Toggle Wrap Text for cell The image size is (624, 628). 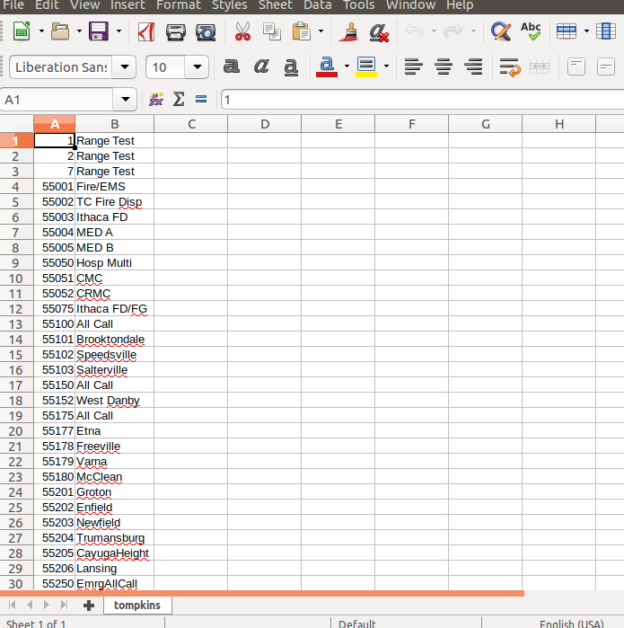pos(510,67)
